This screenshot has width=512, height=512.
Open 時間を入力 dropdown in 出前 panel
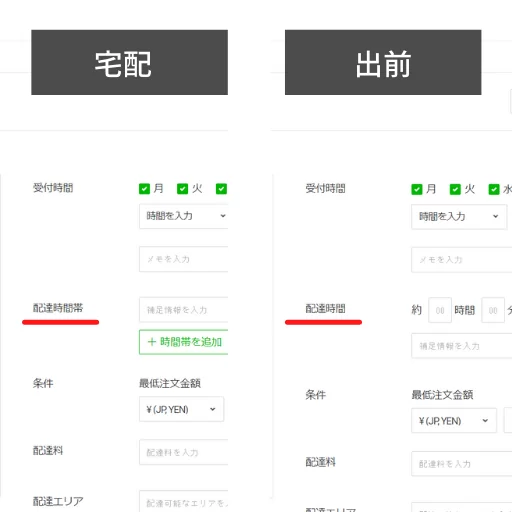pyautogui.click(x=459, y=217)
